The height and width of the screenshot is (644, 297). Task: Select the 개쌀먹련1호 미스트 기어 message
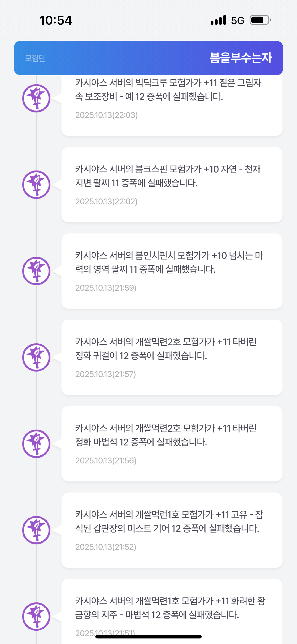click(x=169, y=521)
